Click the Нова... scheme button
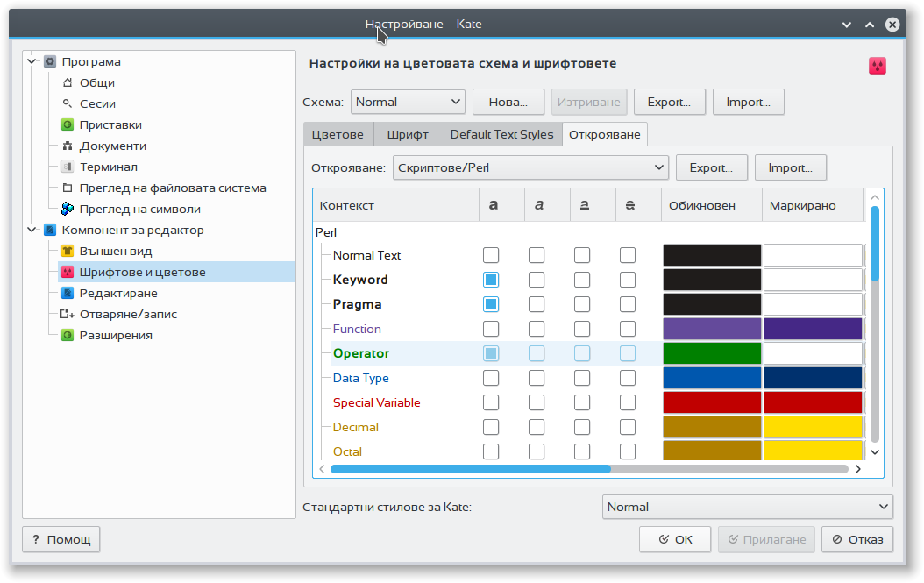Image resolution: width=924 pixels, height=583 pixels. click(x=508, y=102)
